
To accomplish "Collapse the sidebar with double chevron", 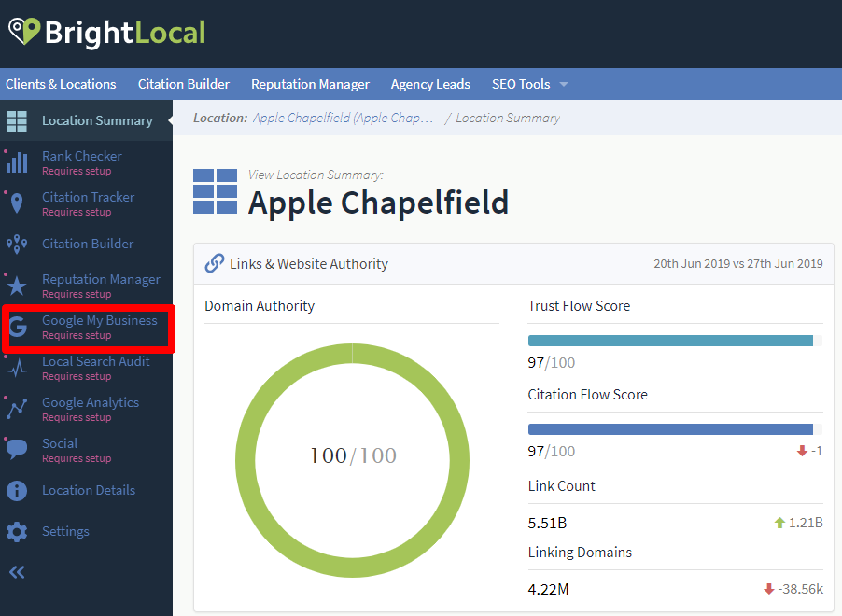I will point(17,572).
